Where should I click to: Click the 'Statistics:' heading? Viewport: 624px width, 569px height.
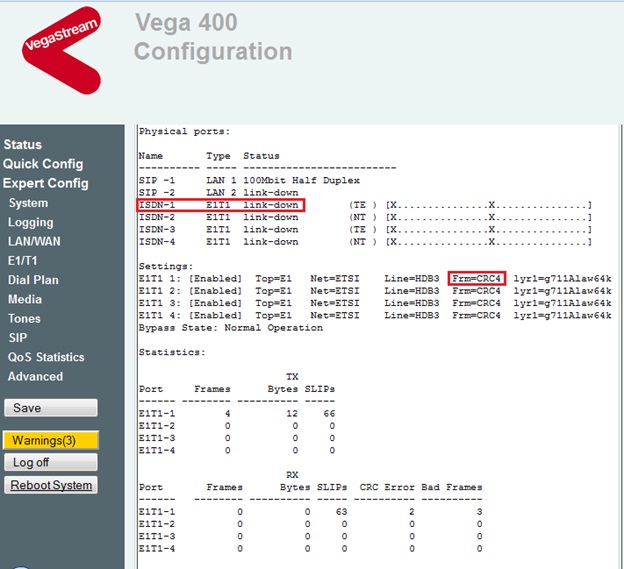coord(172,352)
